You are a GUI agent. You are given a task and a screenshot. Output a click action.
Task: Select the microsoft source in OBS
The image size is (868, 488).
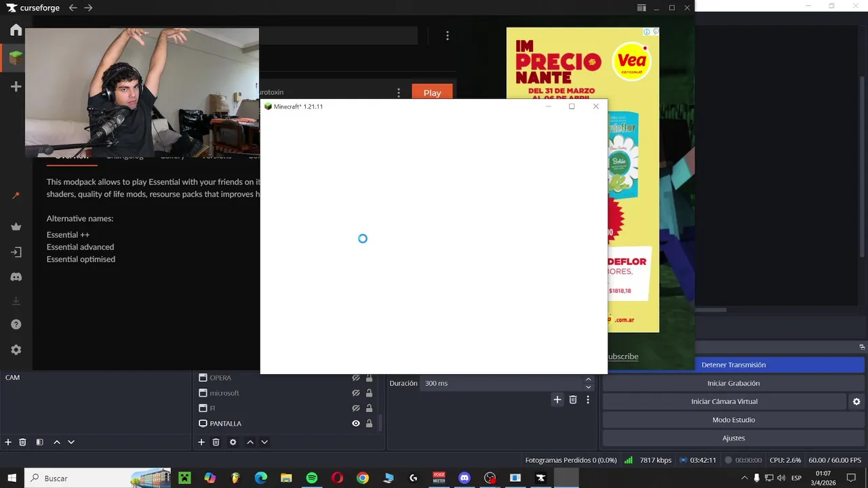point(224,393)
